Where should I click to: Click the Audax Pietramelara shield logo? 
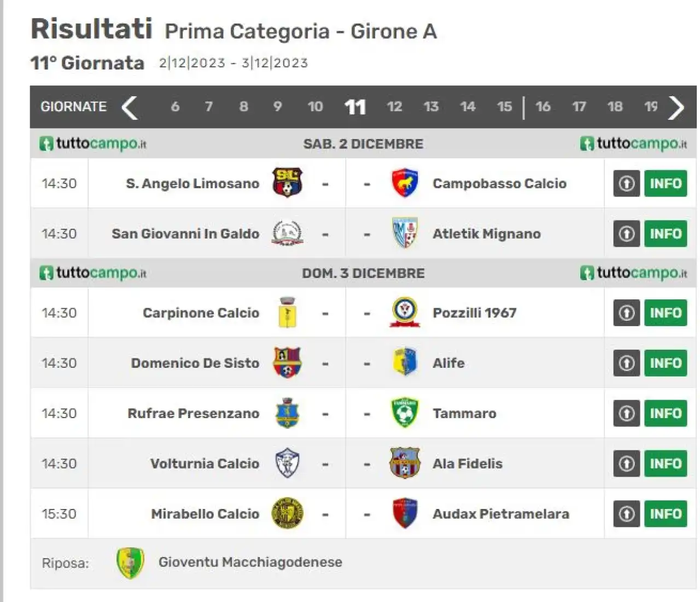pyautogui.click(x=405, y=513)
